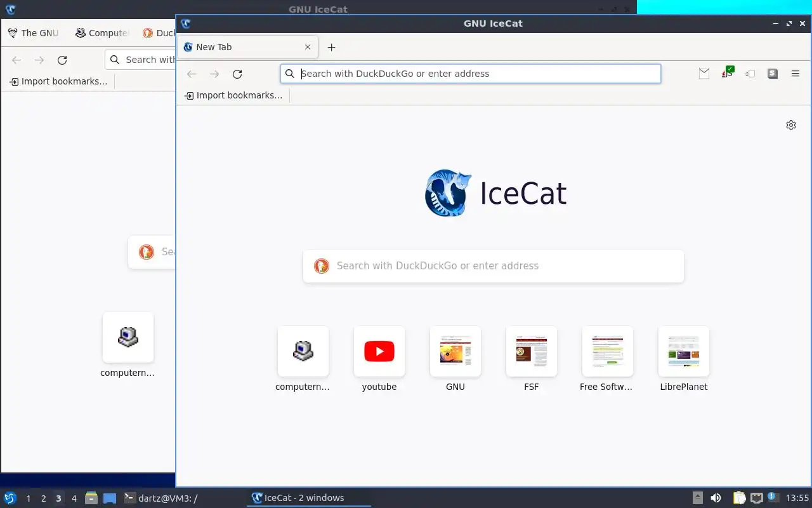Open removable media eject tray icon
Image resolution: width=812 pixels, height=508 pixels.
click(698, 498)
